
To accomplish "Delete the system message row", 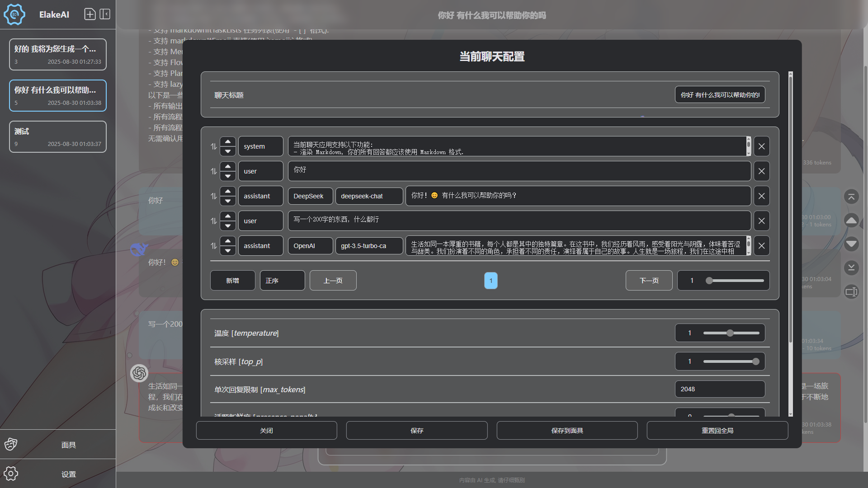I will coord(761,146).
